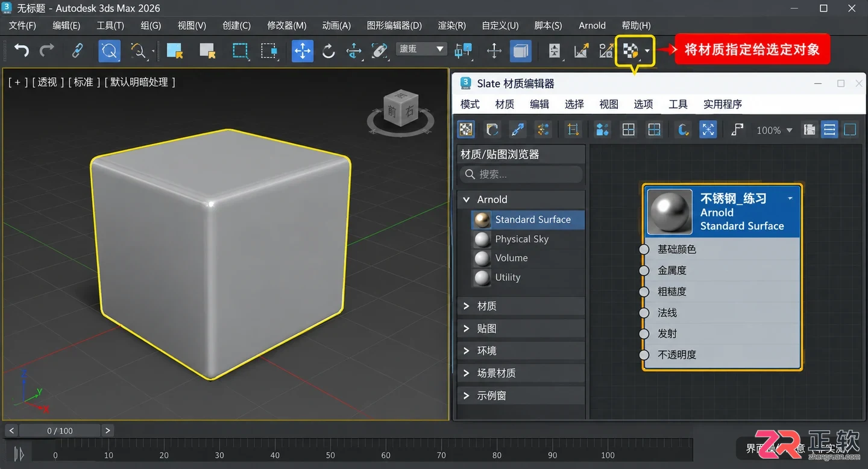The height and width of the screenshot is (469, 868).
Task: Click the 搜索 search field
Action: pyautogui.click(x=521, y=174)
